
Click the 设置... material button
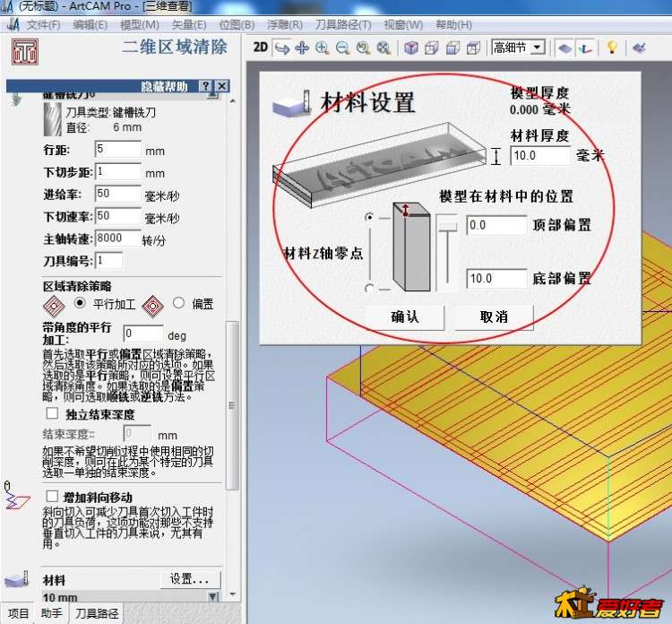[190, 579]
